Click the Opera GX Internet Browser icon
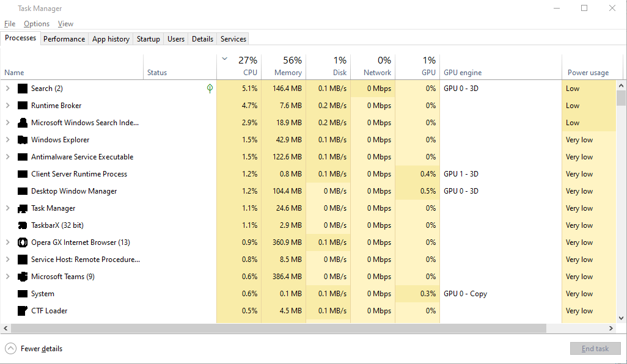Viewport: 627px width, 364px height. tap(23, 242)
